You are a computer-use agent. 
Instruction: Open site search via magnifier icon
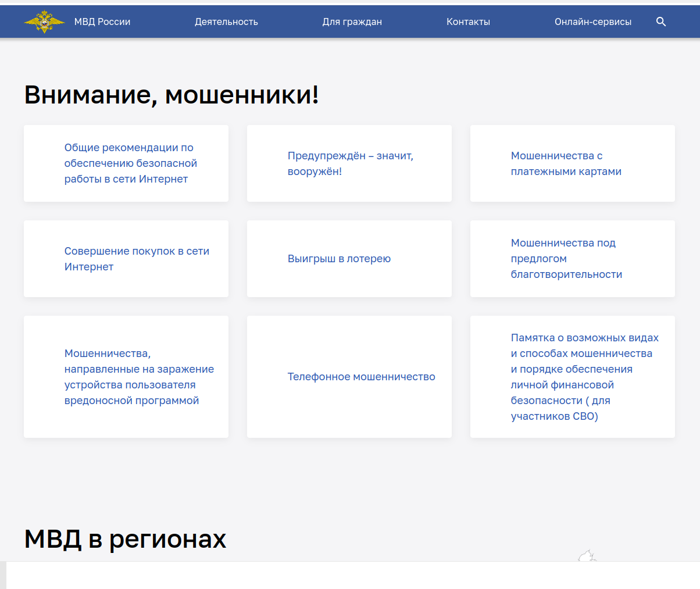[x=661, y=22]
